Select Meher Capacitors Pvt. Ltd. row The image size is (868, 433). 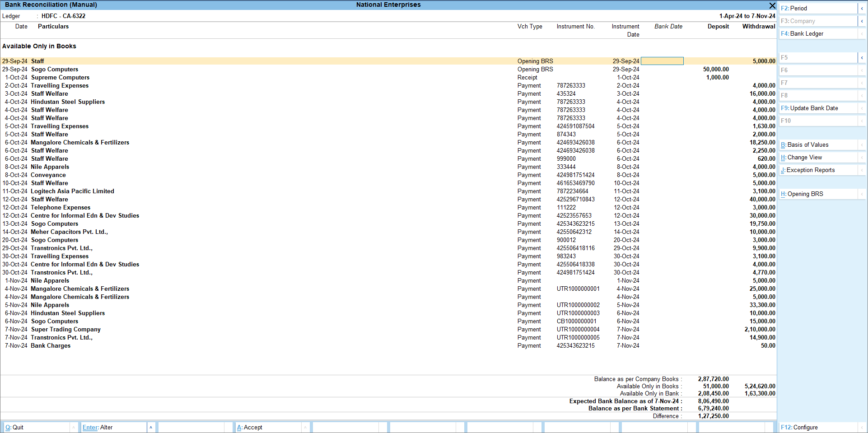coord(388,232)
